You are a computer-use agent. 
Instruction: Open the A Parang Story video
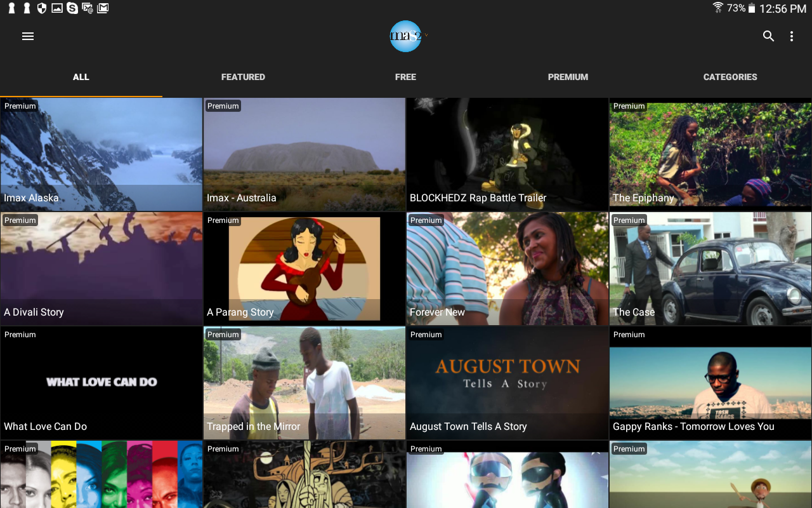[x=304, y=269]
